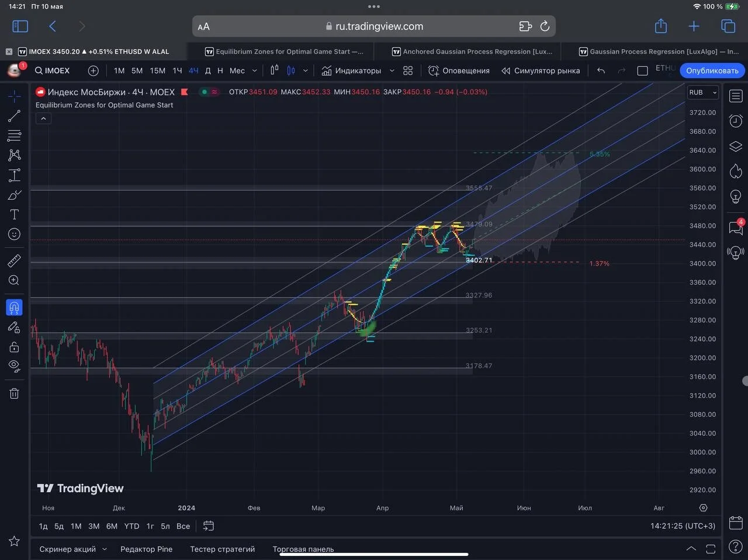
Task: Open the Safari aA page settings menu
Action: click(203, 26)
